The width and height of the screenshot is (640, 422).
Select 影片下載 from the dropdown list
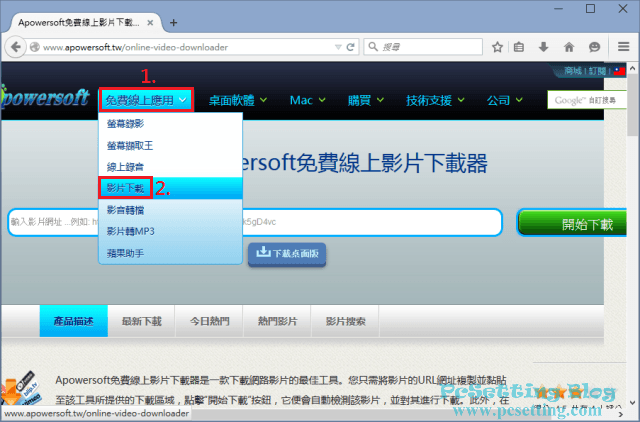click(x=171, y=188)
